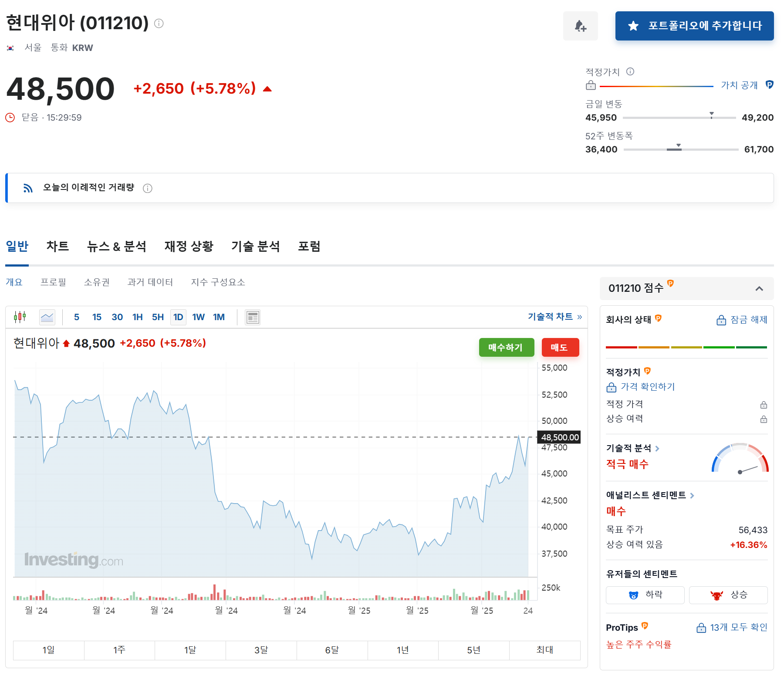This screenshot has width=784, height=676.
Task: Click the RSS feed icon in volume banner
Action: [28, 188]
